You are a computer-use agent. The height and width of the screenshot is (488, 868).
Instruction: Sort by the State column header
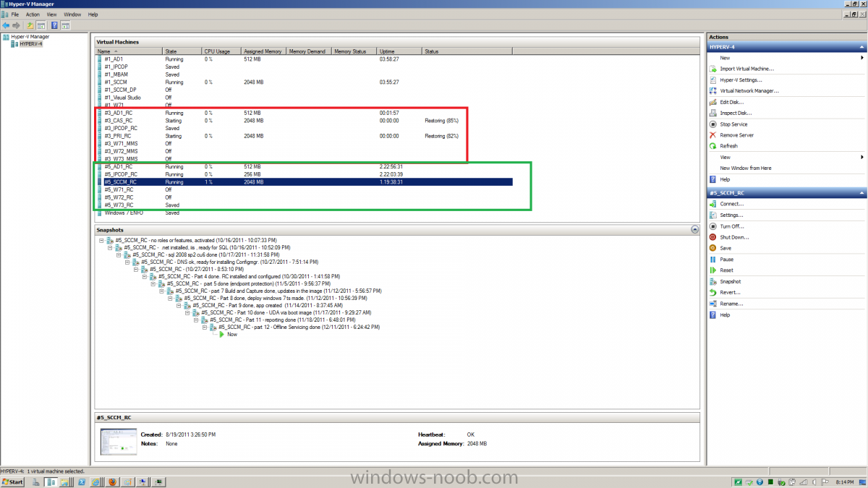[x=182, y=51]
